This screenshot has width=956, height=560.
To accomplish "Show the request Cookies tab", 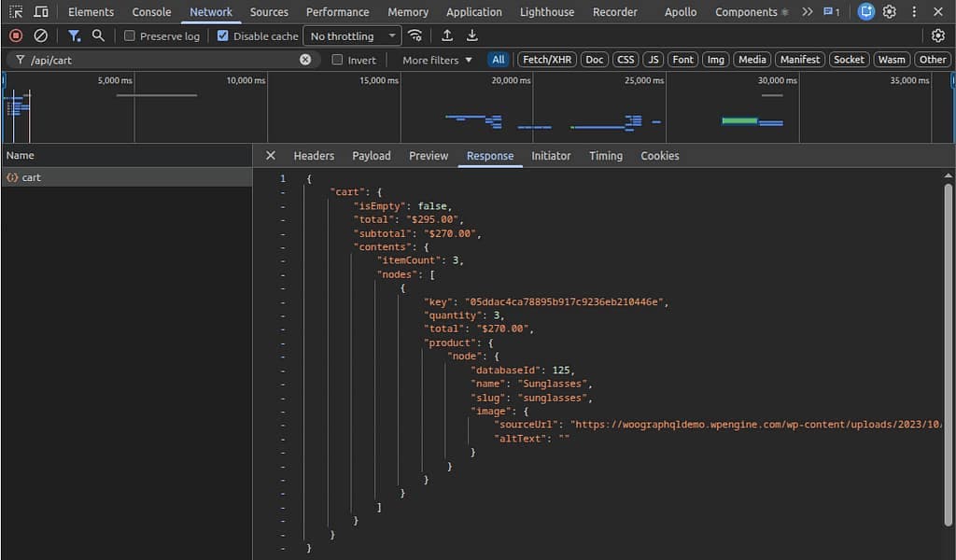I will point(660,155).
